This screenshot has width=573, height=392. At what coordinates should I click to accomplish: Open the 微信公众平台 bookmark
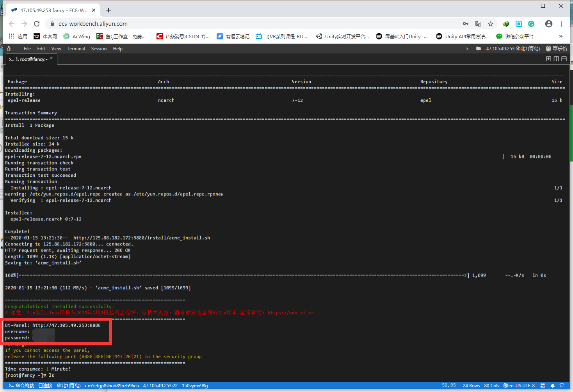[x=515, y=36]
